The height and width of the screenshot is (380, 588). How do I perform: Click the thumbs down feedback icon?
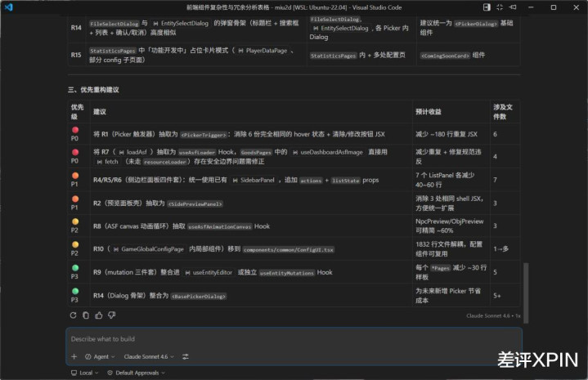point(112,314)
